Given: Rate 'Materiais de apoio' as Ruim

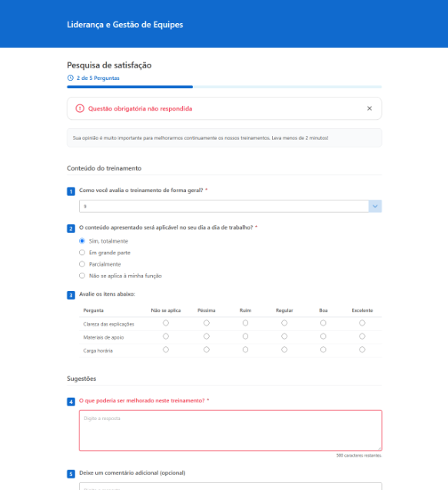Looking at the screenshot, I should pyautogui.click(x=245, y=336).
